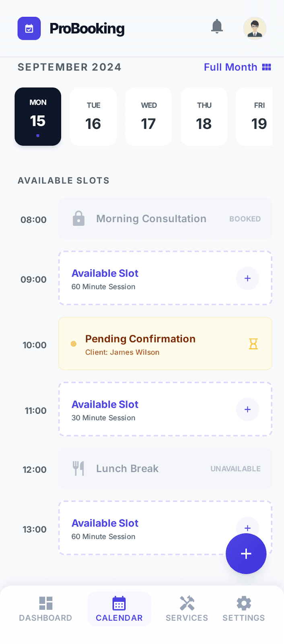This screenshot has height=644, width=284.
Task: Click the lock icon on Morning Consultation
Action: pos(78,219)
